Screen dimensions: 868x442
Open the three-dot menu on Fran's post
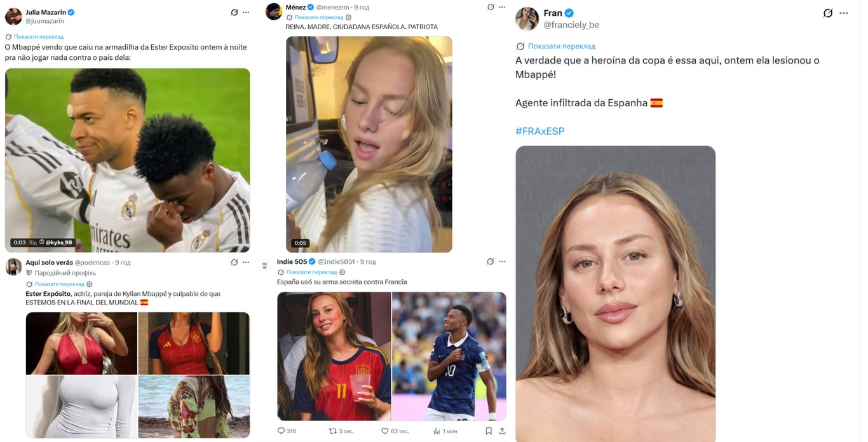[844, 13]
